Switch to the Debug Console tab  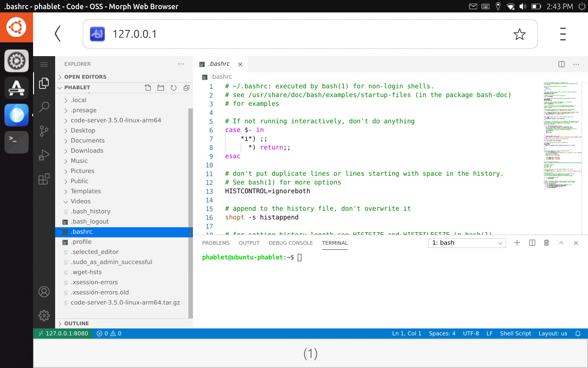[290, 243]
